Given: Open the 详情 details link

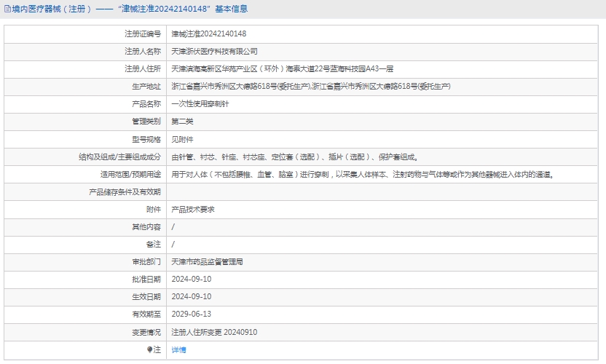Looking at the screenshot, I should click(x=178, y=349).
